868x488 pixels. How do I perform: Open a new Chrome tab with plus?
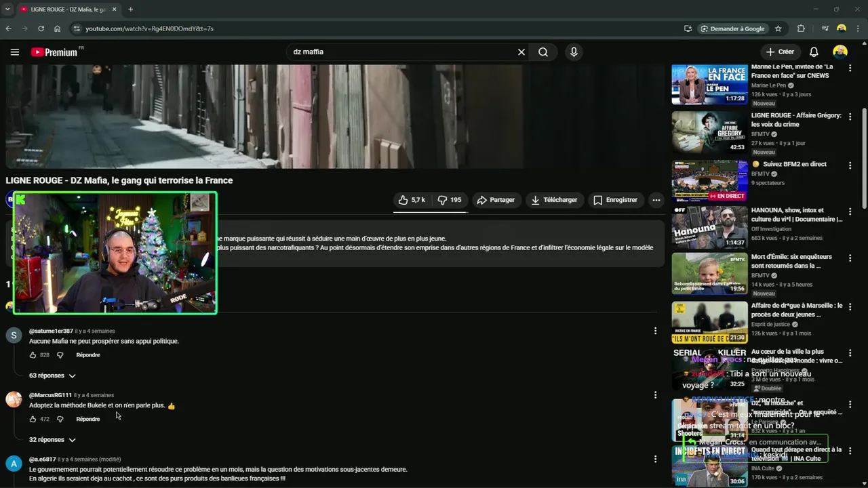(x=130, y=9)
